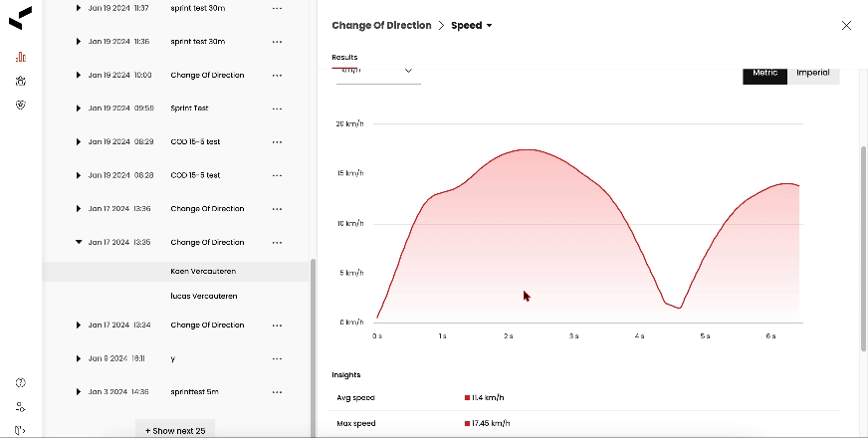Click the Max speed 17.45 km/h value
The height and width of the screenshot is (438, 868).
[x=491, y=424]
